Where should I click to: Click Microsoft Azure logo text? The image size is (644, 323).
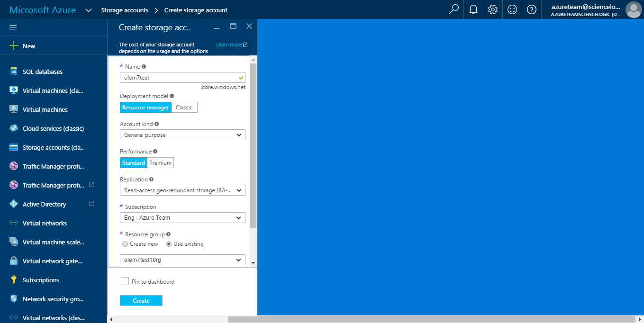[x=43, y=10]
